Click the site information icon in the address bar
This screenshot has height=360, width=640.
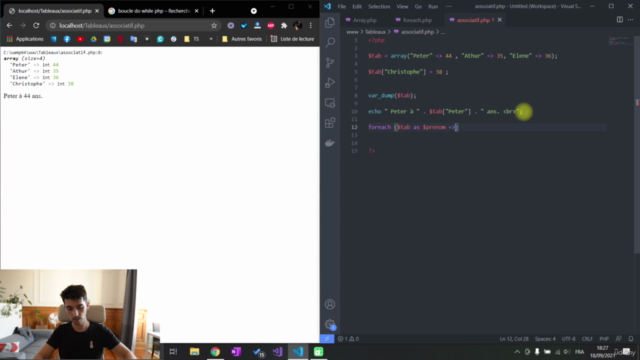[53, 25]
